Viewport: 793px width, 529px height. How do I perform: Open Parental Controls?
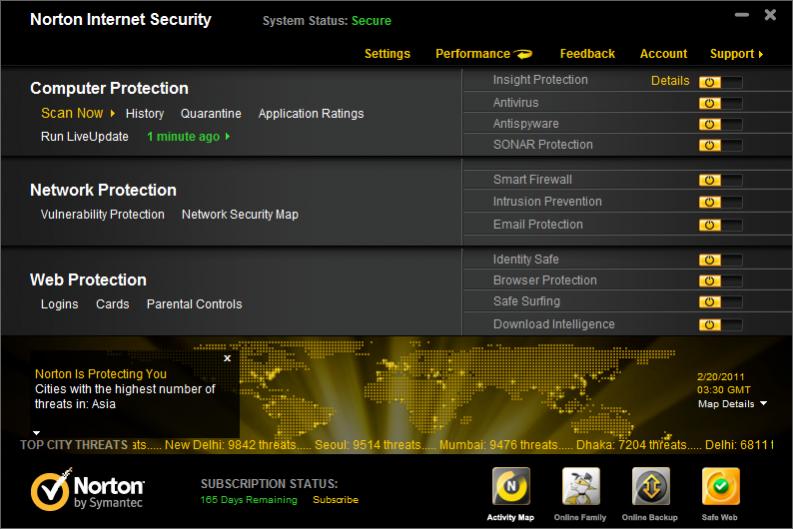[195, 304]
